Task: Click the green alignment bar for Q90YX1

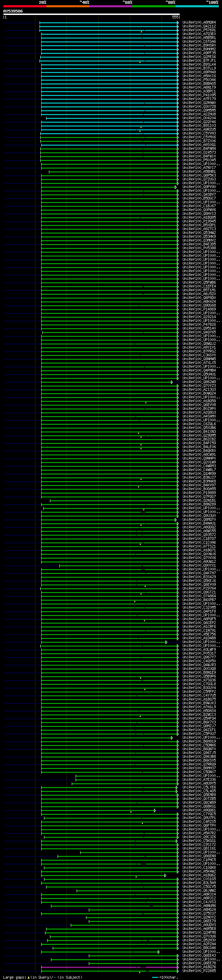Action: coord(118,566)
